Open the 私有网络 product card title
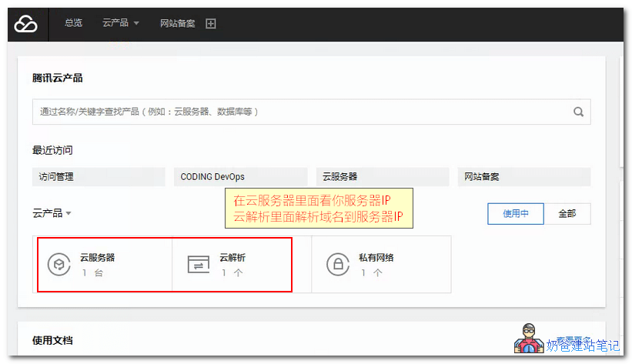Image resolution: width=632 pixels, height=364 pixels. click(376, 258)
